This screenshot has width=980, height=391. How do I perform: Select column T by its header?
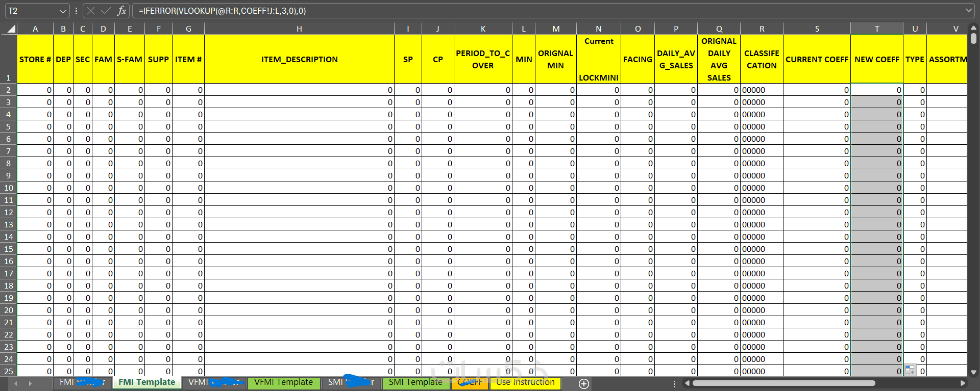(x=877, y=29)
